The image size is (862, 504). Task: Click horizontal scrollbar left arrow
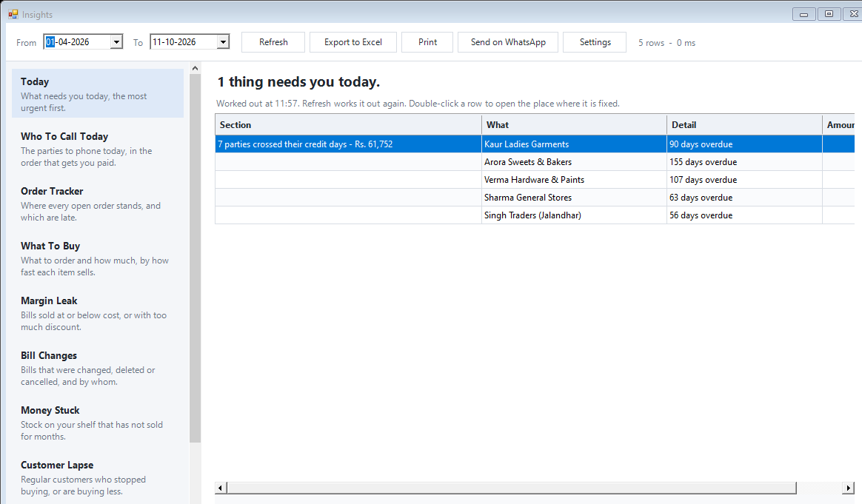(x=221, y=488)
